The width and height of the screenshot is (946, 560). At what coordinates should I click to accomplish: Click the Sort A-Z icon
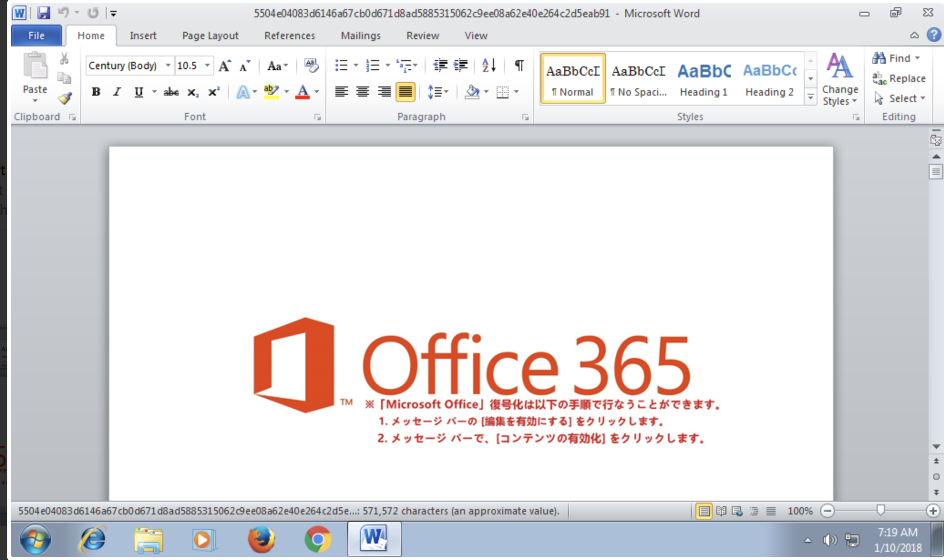pyautogui.click(x=489, y=66)
